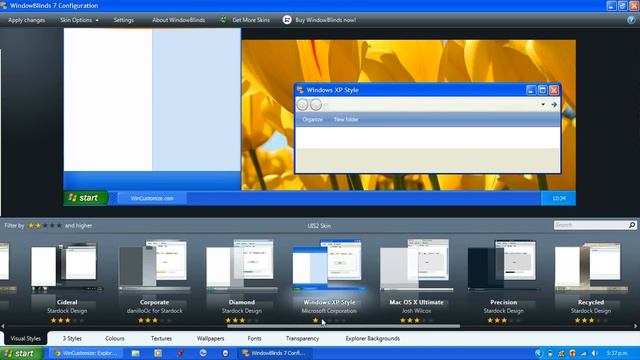Open the Skin Options dropdown menu
Viewport: 640px width, 360px height.
(x=79, y=20)
